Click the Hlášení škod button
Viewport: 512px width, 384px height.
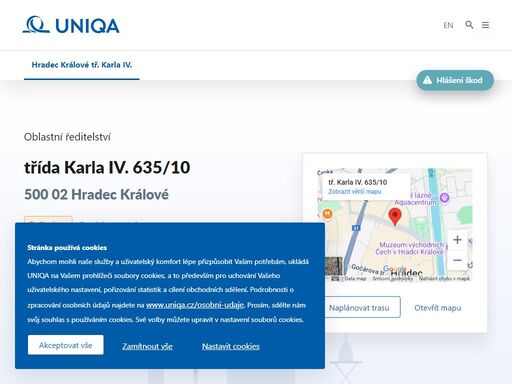point(455,80)
